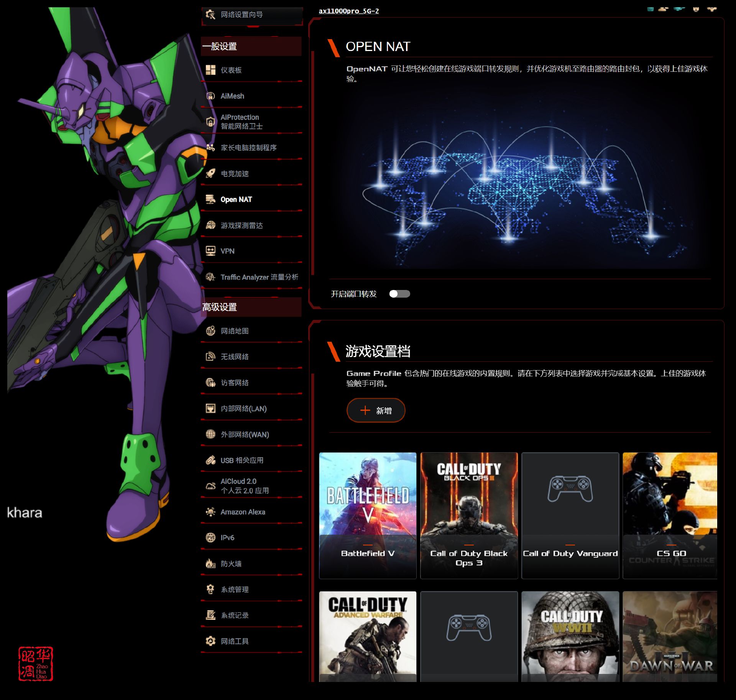Click the 高级设置 section header
736x700 pixels.
tap(251, 307)
